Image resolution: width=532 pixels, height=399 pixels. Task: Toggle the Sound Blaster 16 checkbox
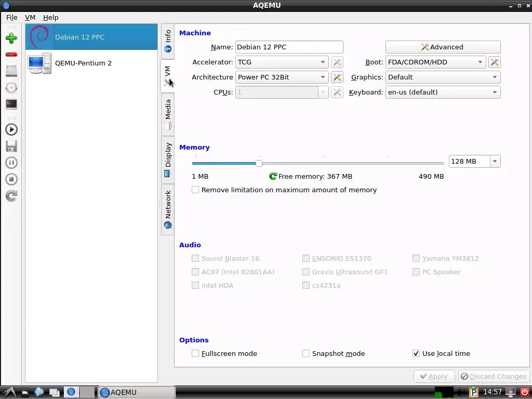tap(195, 258)
